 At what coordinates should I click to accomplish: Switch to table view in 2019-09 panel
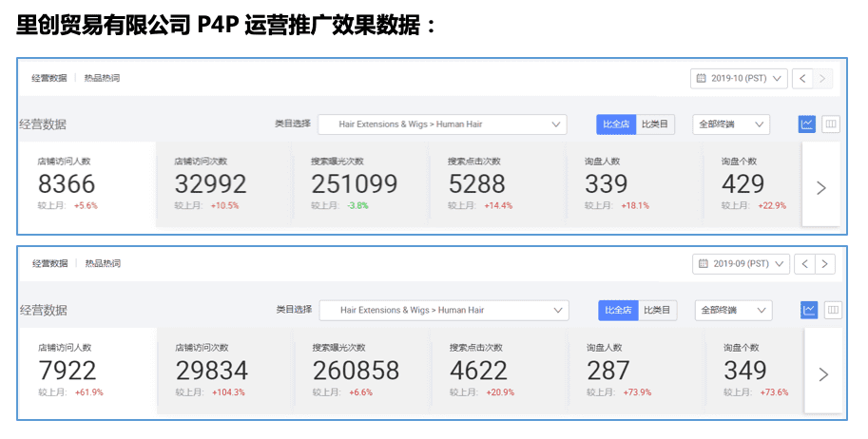coord(833,310)
